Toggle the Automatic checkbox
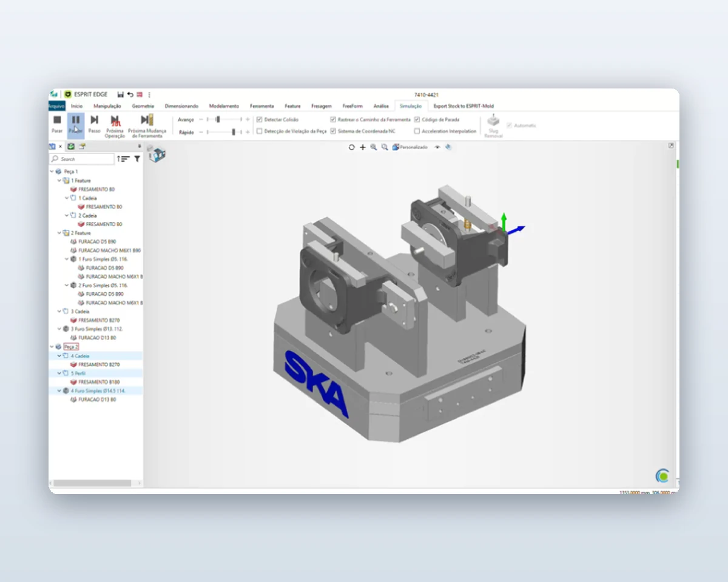Viewport: 728px width, 582px height. (510, 125)
